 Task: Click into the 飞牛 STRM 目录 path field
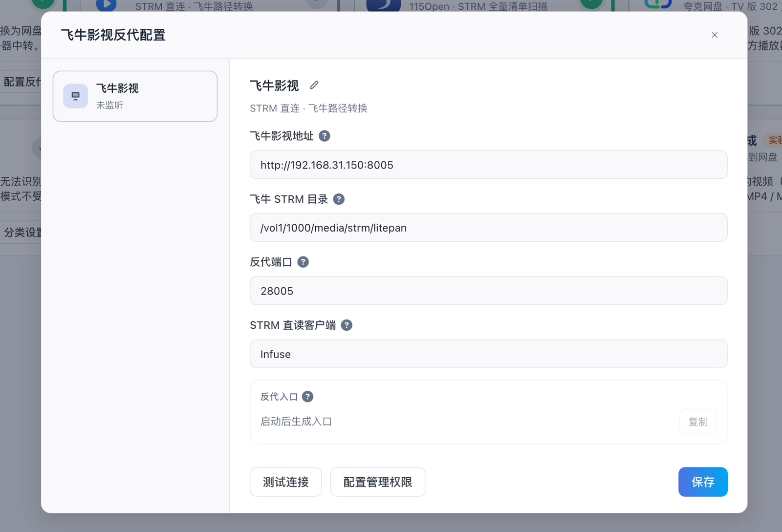point(488,228)
